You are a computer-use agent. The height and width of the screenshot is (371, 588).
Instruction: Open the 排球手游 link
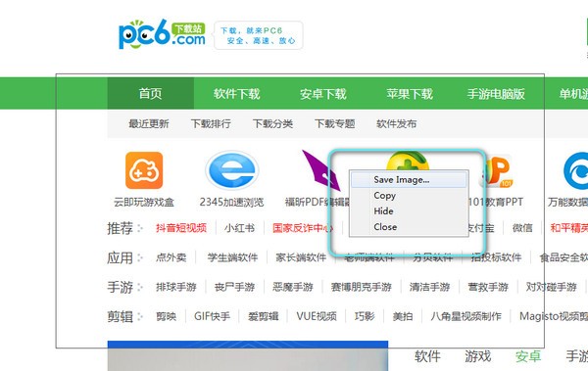[175, 287]
